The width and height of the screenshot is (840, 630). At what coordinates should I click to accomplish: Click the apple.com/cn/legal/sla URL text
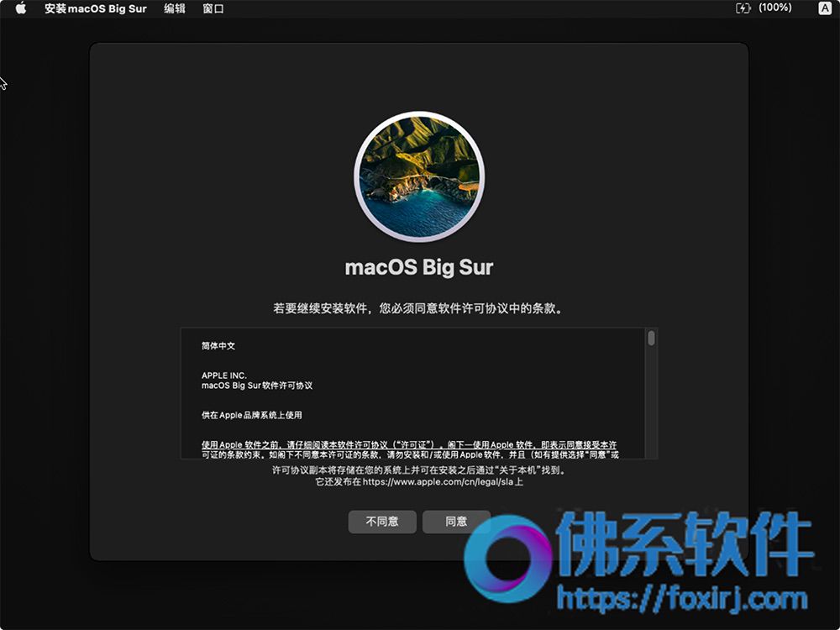pyautogui.click(x=438, y=481)
